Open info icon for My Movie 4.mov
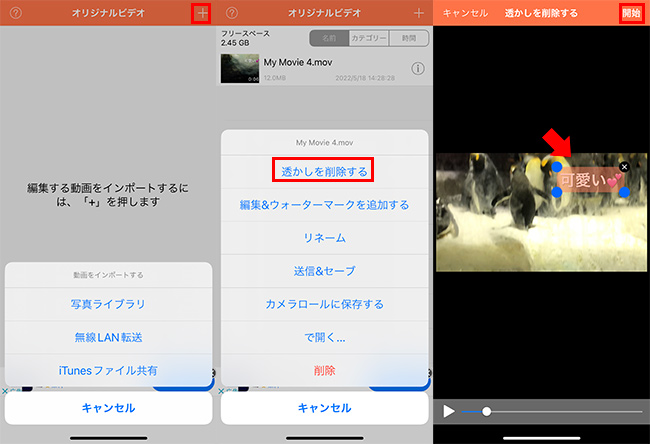Viewport: 650px width, 444px height. pyautogui.click(x=418, y=68)
